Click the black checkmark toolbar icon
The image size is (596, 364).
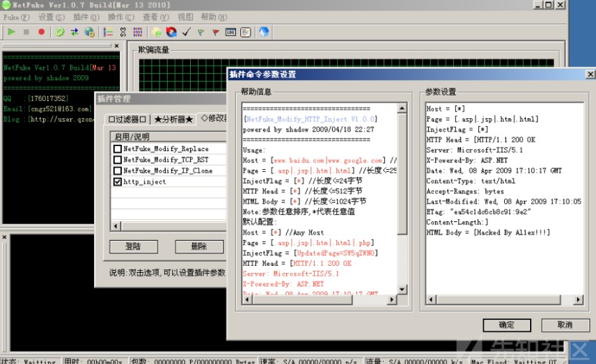pyautogui.click(x=187, y=32)
